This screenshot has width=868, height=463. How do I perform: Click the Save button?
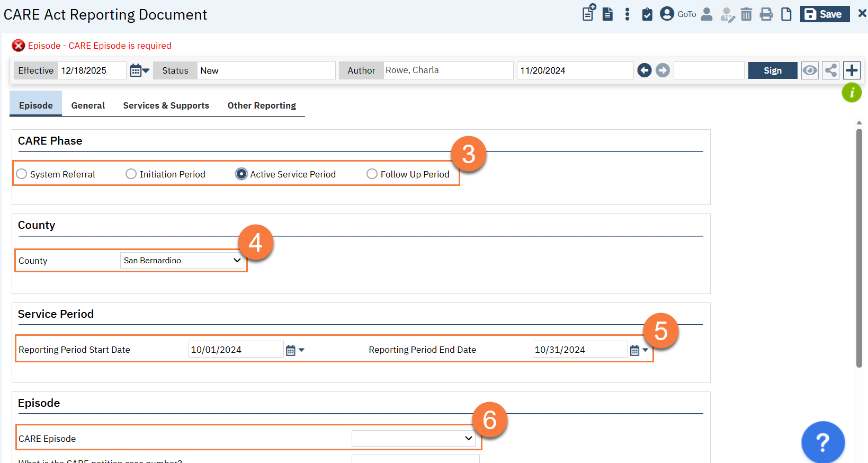[x=824, y=14]
